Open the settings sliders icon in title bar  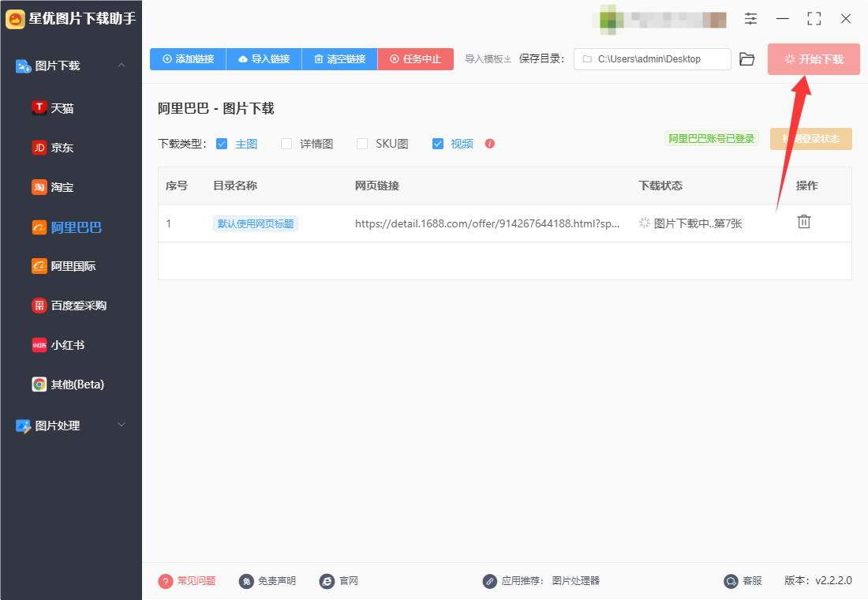pos(750,19)
